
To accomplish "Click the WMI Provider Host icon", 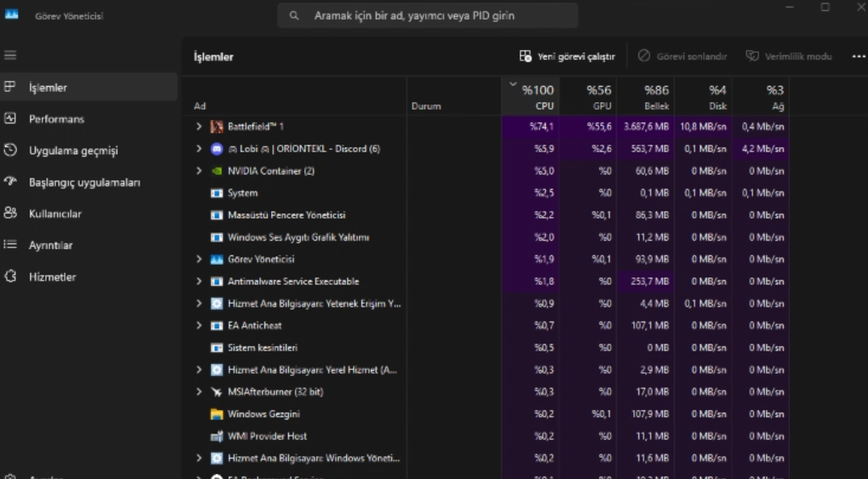I will click(217, 436).
